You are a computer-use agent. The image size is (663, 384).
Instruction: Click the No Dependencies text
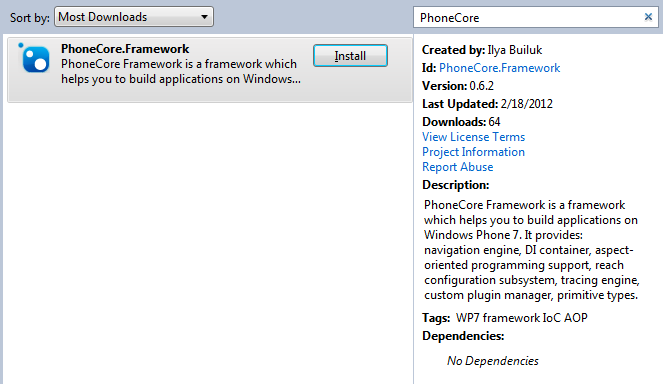click(493, 361)
